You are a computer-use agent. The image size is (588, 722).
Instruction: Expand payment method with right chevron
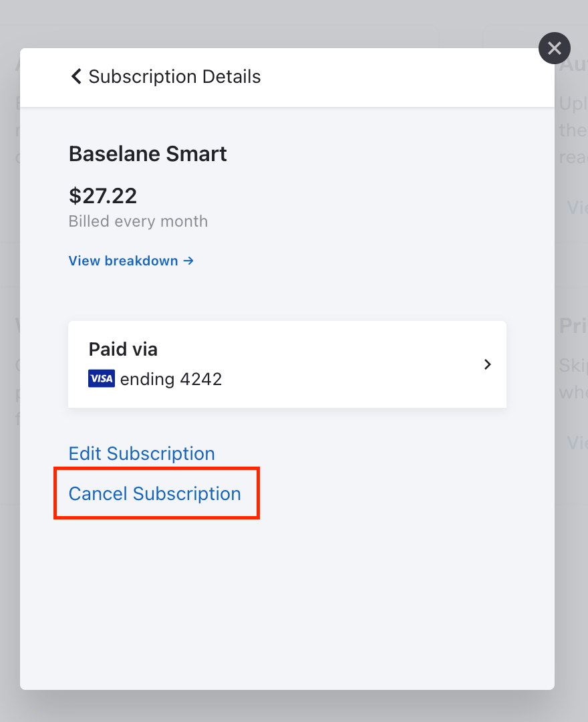pyautogui.click(x=488, y=364)
